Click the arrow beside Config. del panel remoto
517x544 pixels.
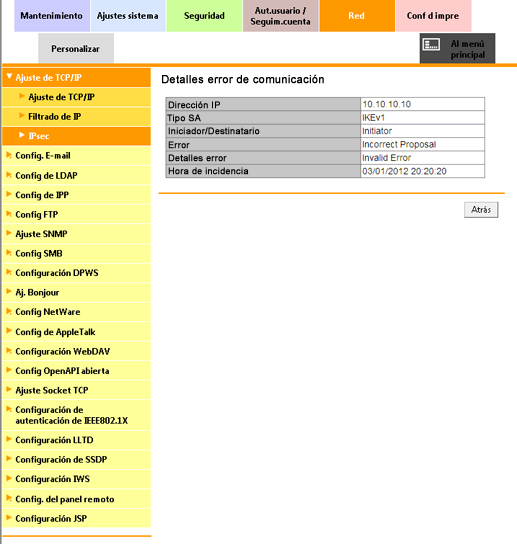pos(9,498)
